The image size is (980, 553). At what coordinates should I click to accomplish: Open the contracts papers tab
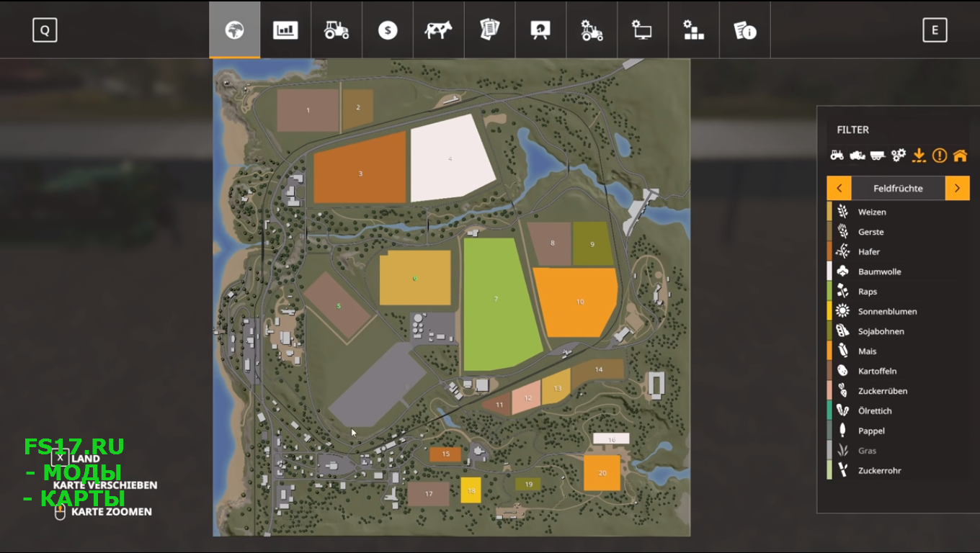pos(489,30)
